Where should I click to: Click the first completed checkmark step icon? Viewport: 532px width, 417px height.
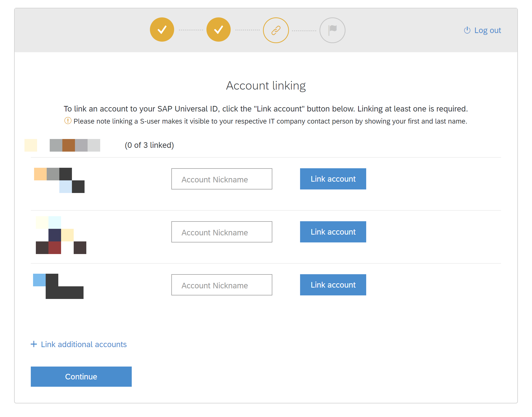(x=162, y=30)
